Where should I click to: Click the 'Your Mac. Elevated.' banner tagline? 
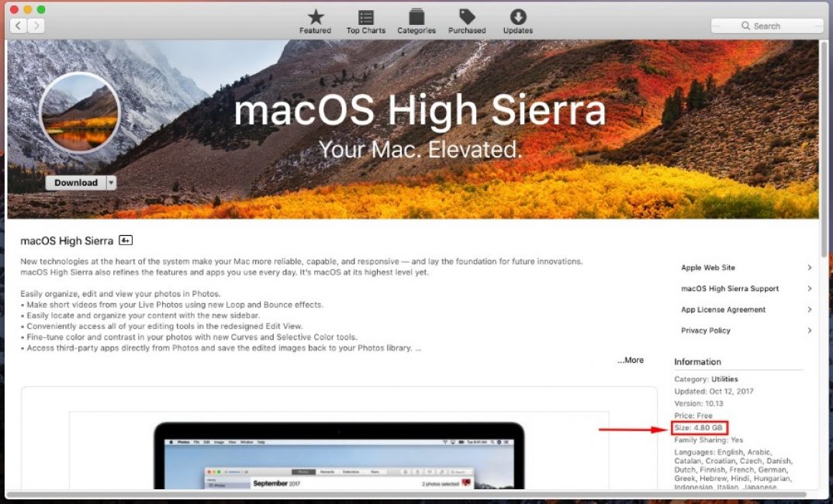pyautogui.click(x=420, y=149)
